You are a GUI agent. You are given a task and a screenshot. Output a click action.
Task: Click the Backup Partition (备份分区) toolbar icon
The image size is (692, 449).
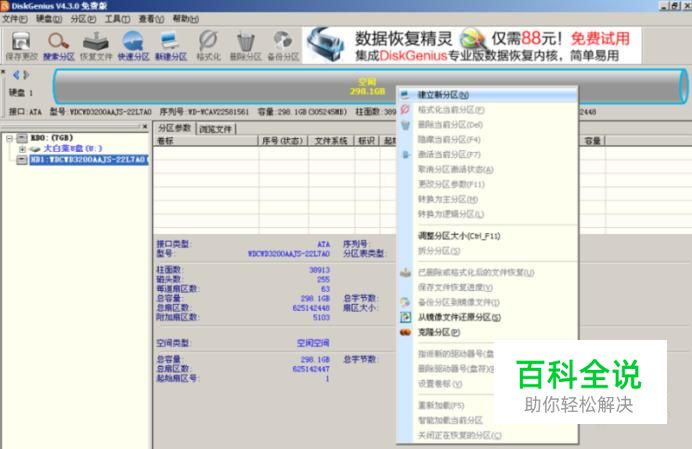coord(283,46)
